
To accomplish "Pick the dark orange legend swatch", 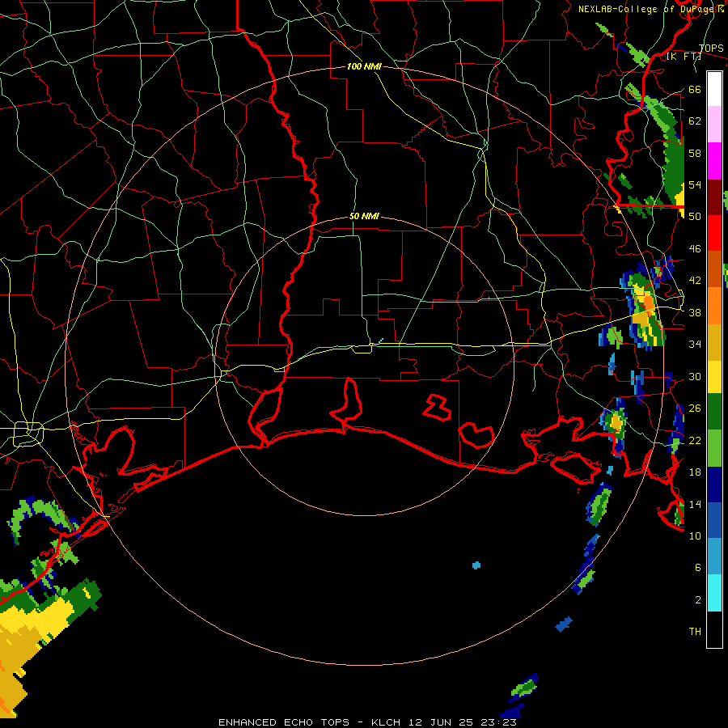I will click(x=714, y=269).
